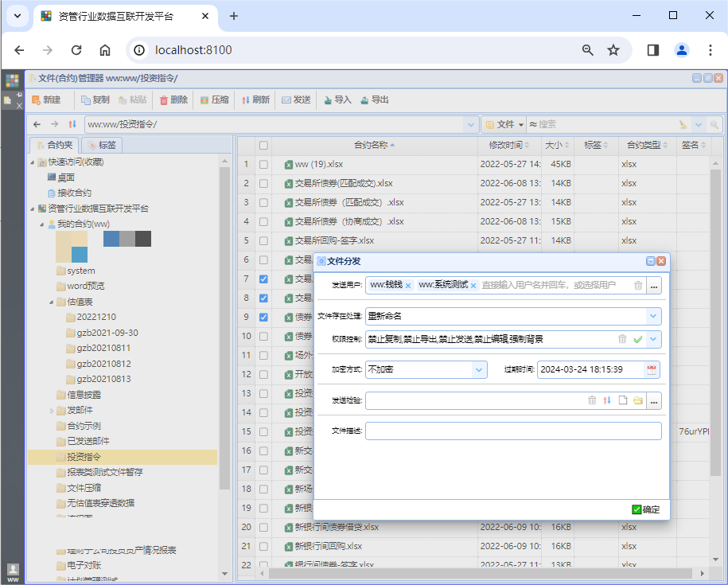728x585 pixels.
Task: Check row 1 ww (19).xlsx checkbox
Action: pos(263,164)
